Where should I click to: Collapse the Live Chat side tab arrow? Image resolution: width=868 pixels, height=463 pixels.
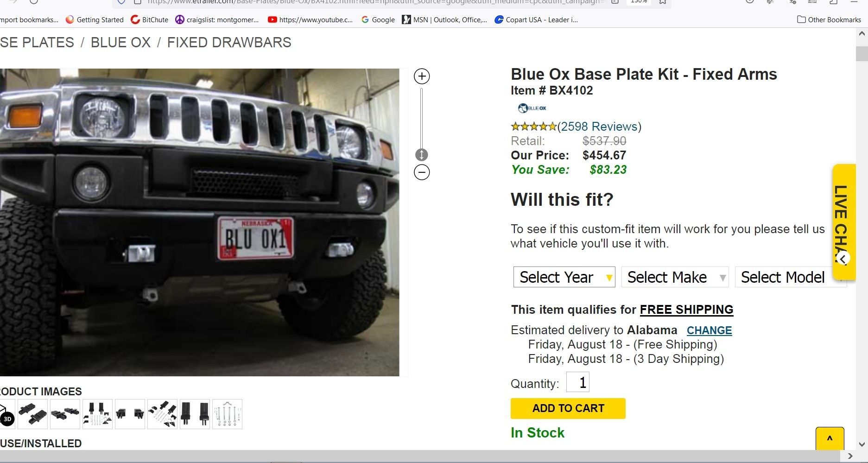point(843,259)
